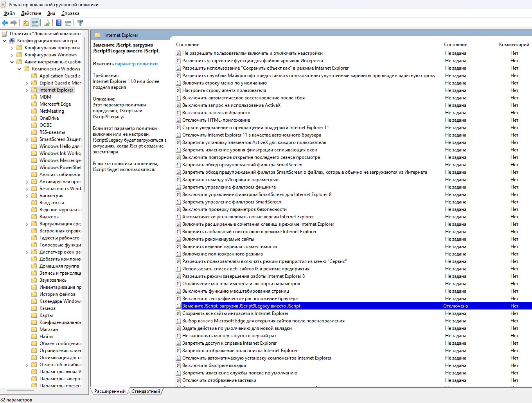This screenshot has width=532, height=403.
Task: Click the blue Back arrow in toolbar
Action: tap(5, 23)
